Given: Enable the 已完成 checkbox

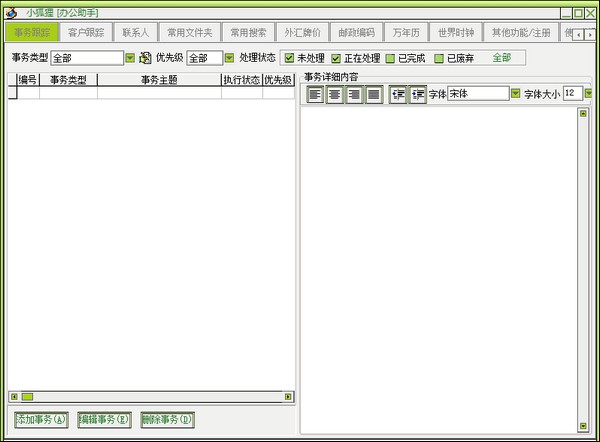Looking at the screenshot, I should point(391,58).
